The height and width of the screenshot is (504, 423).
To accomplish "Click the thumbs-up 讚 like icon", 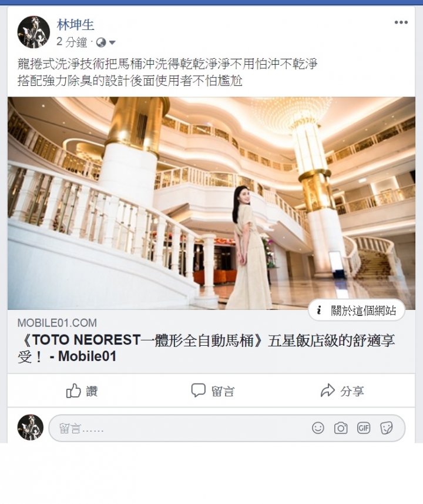I will click(73, 391).
